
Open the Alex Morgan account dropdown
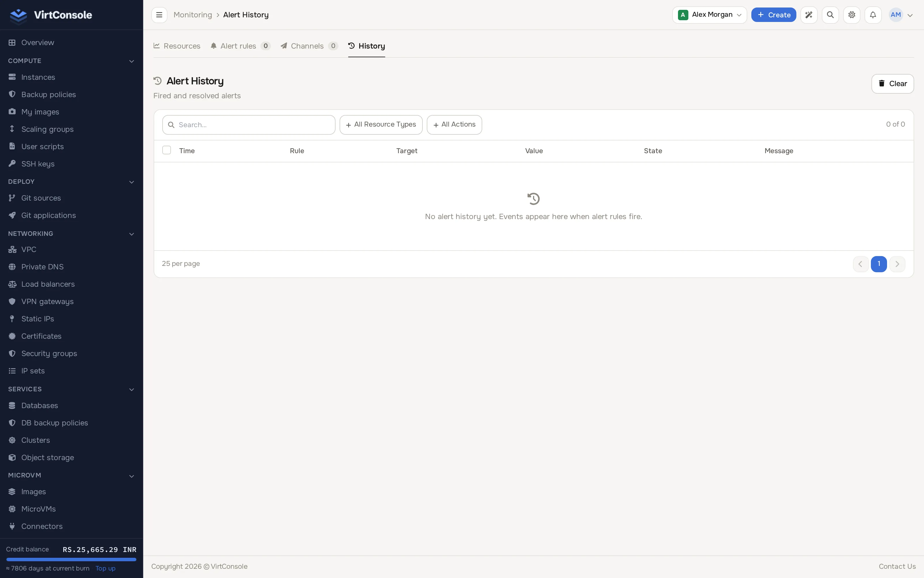click(x=709, y=15)
